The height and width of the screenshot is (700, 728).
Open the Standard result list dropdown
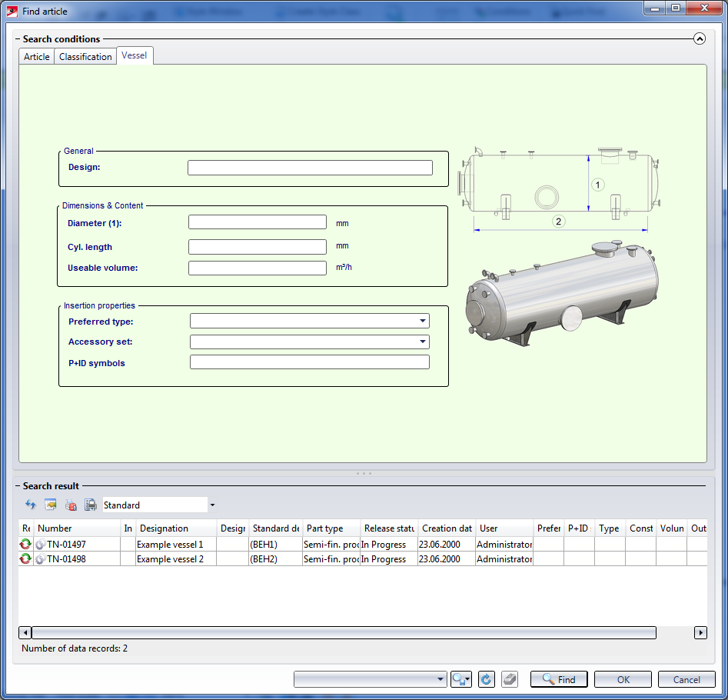click(212, 505)
